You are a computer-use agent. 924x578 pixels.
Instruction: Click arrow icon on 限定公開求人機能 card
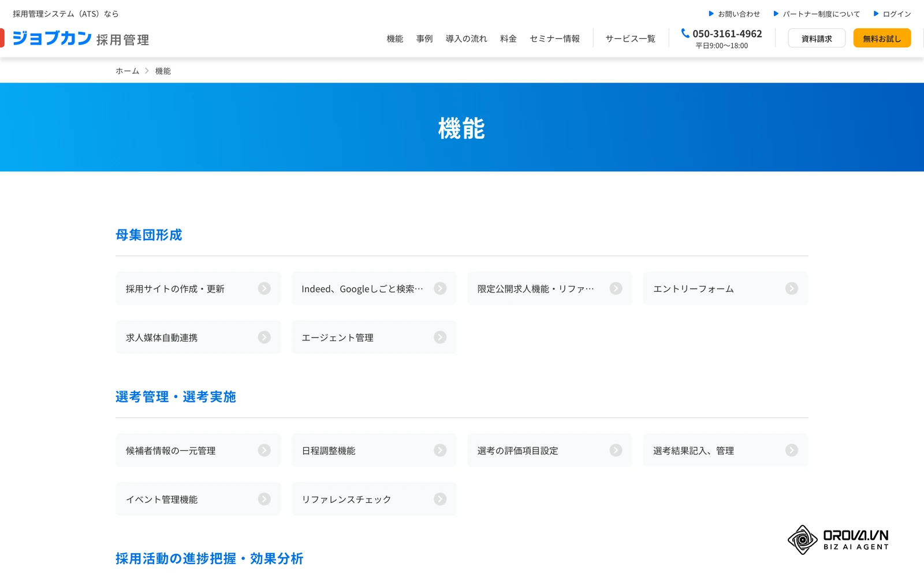[616, 288]
